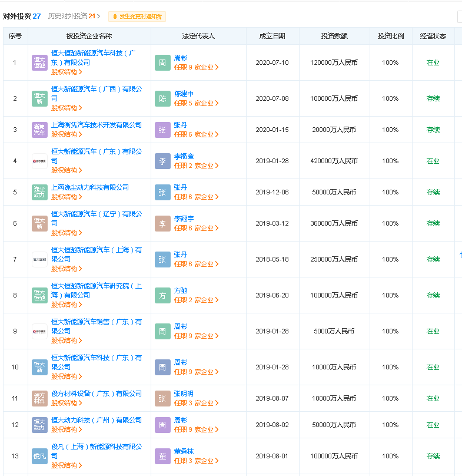Open legal representative 李翔宇 profile
The image size is (462, 476).
[184, 219]
